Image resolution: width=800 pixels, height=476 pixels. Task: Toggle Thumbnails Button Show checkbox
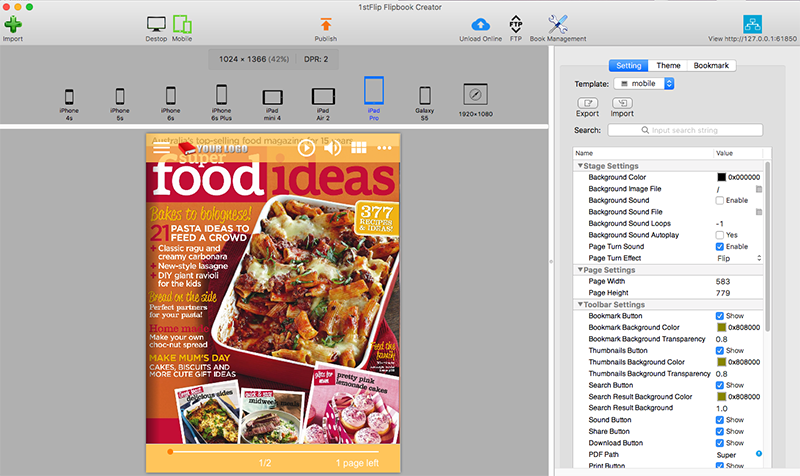tap(719, 351)
